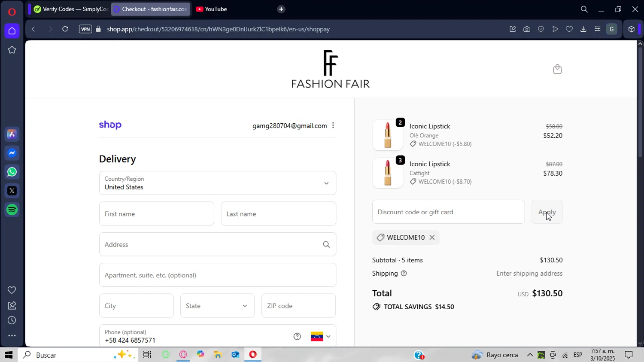Show hidden system tray icons
Image resolution: width=644 pixels, height=362 pixels.
pyautogui.click(x=530, y=355)
